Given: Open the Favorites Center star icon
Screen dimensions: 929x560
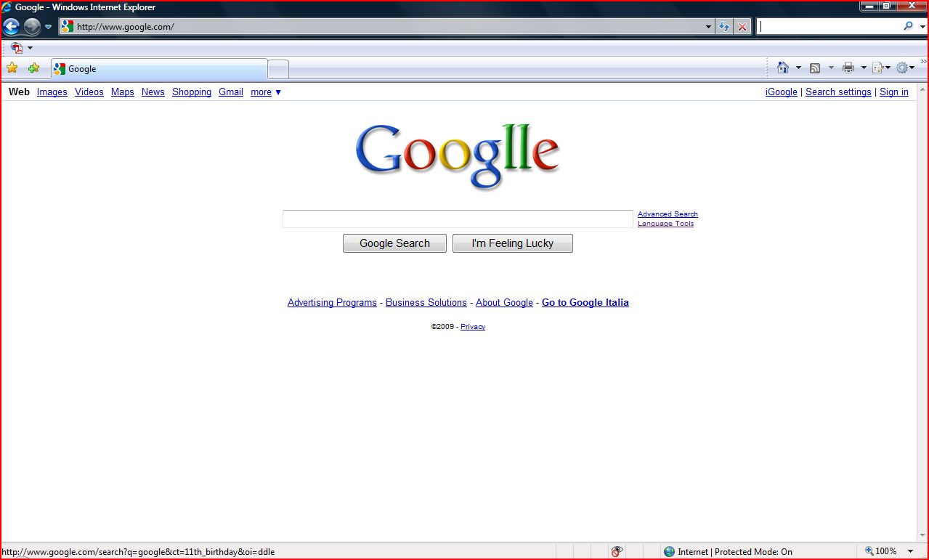Looking at the screenshot, I should [x=12, y=66].
